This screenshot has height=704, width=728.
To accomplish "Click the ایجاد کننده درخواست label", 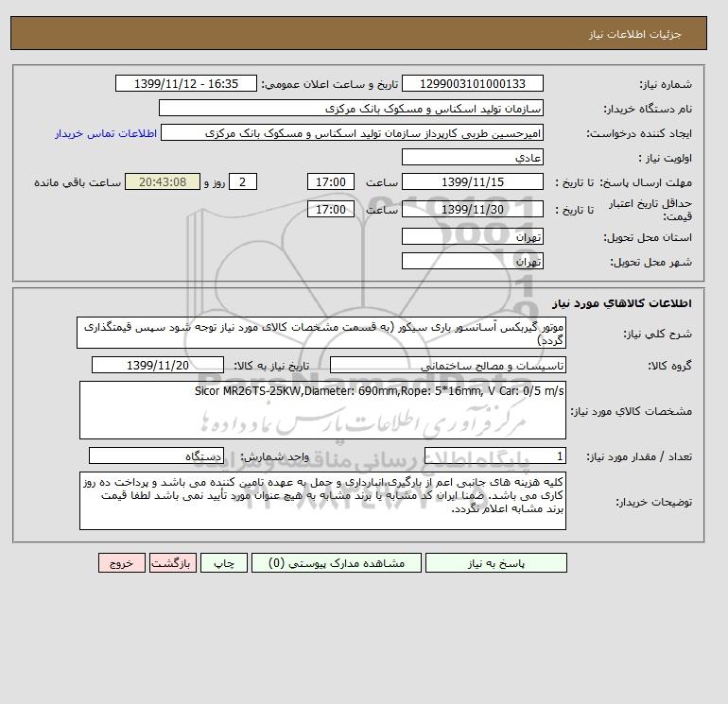I will [639, 133].
